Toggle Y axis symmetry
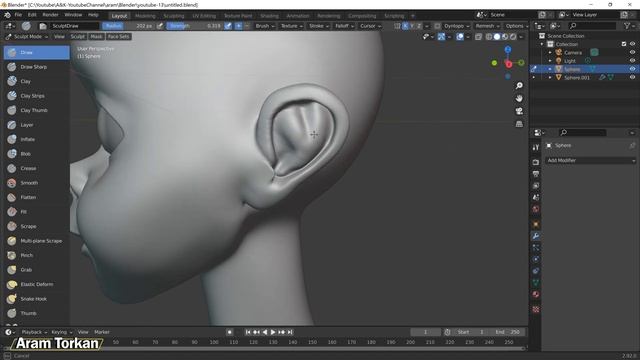The height and width of the screenshot is (360, 640). coord(412,26)
